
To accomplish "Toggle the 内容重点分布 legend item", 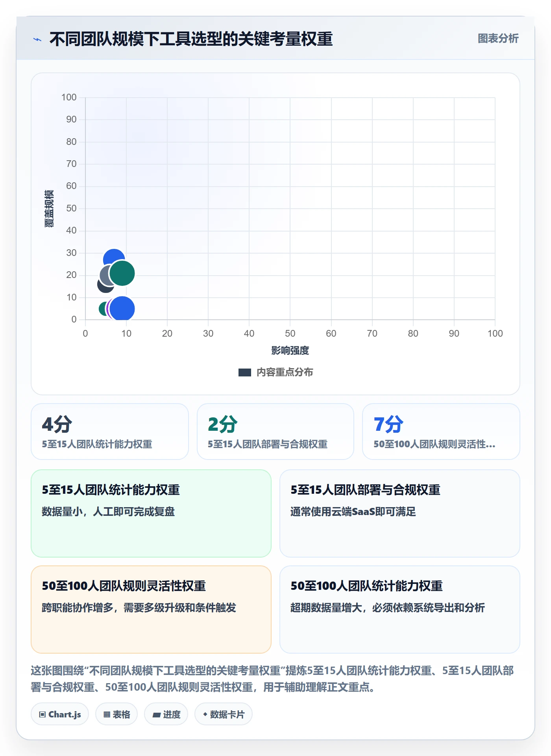I will 275,372.
